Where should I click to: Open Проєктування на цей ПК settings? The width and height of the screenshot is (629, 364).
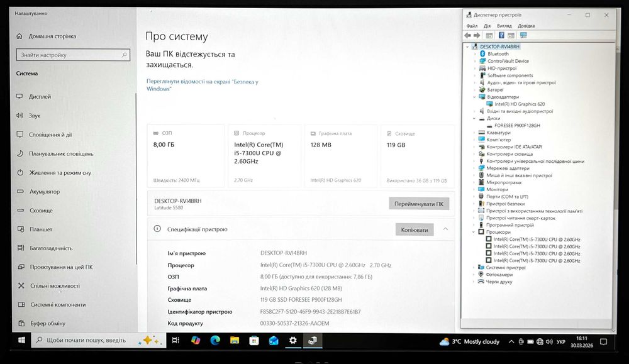pos(61,267)
